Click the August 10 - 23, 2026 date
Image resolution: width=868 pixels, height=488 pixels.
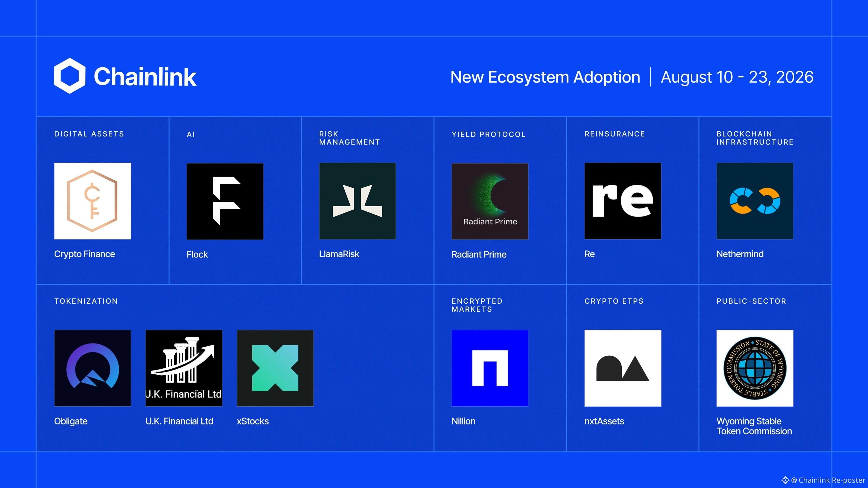[x=737, y=77]
